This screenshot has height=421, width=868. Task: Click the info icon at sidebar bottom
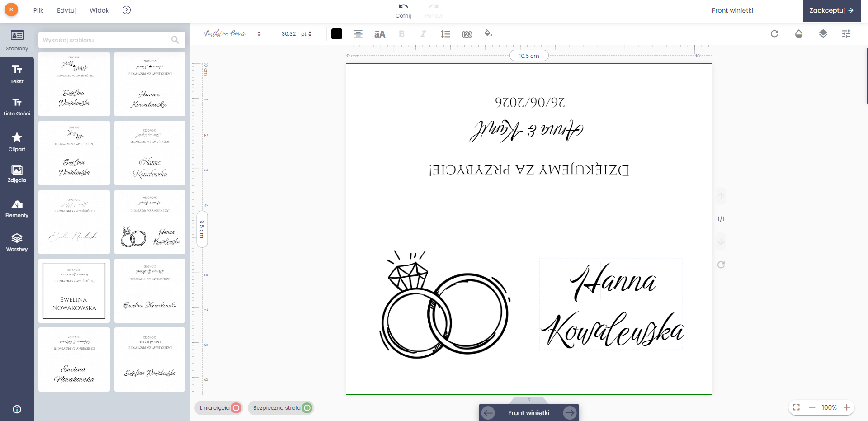tap(17, 409)
